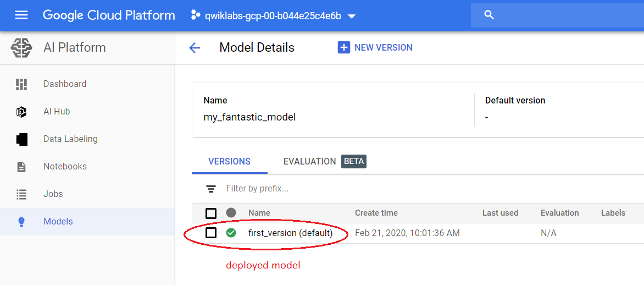The width and height of the screenshot is (644, 285).
Task: Click the plus icon for new version
Action: pos(343,47)
